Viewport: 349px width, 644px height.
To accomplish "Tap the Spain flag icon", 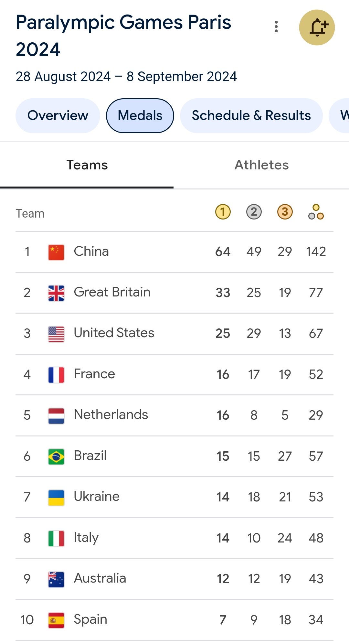I will 56,620.
